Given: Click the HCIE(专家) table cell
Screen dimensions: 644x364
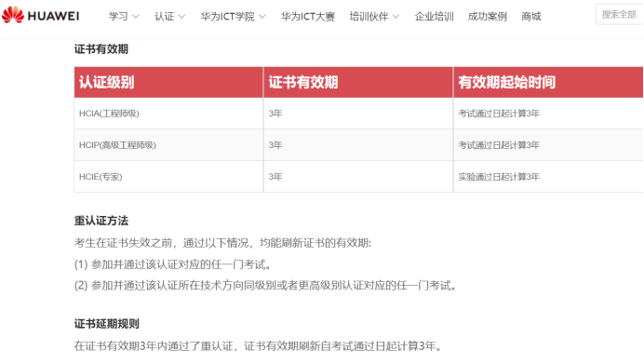Looking at the screenshot, I should 168,177.
